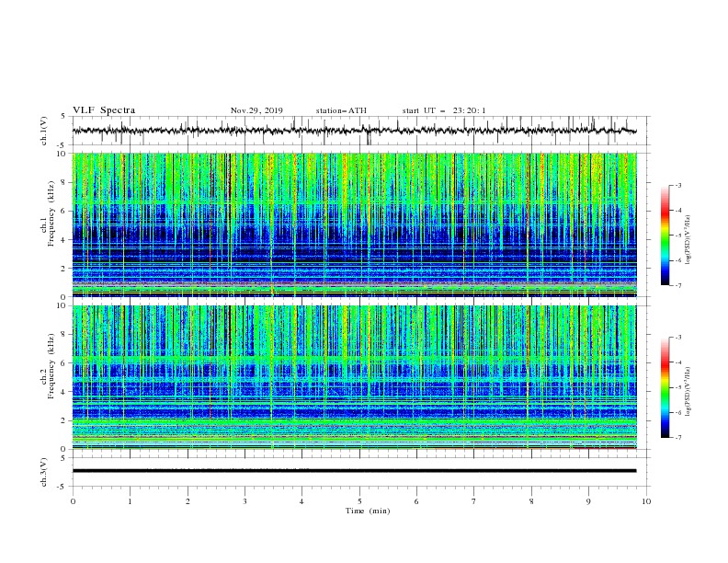This screenshot has width=728, height=563.
Task: Click the "10" frequency tick of ch.1 spectrogram
Action: 63,154
